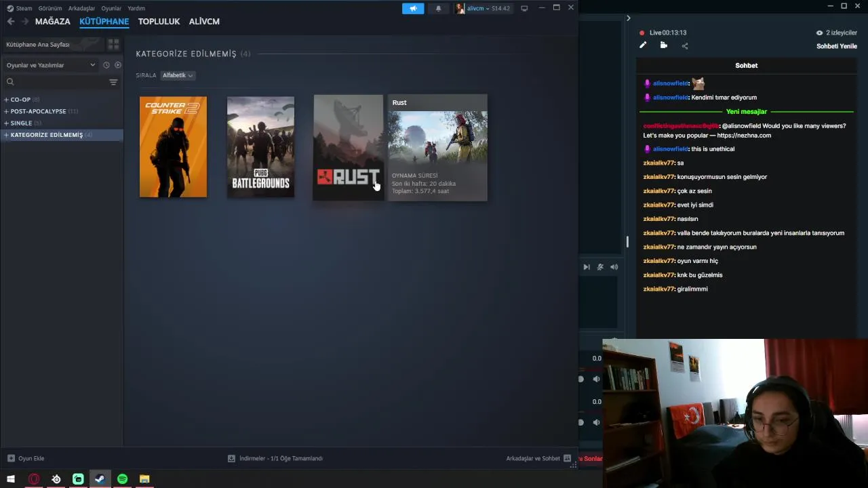Click the Sohbet chat header
Screen dimensions: 868x488
747,66
